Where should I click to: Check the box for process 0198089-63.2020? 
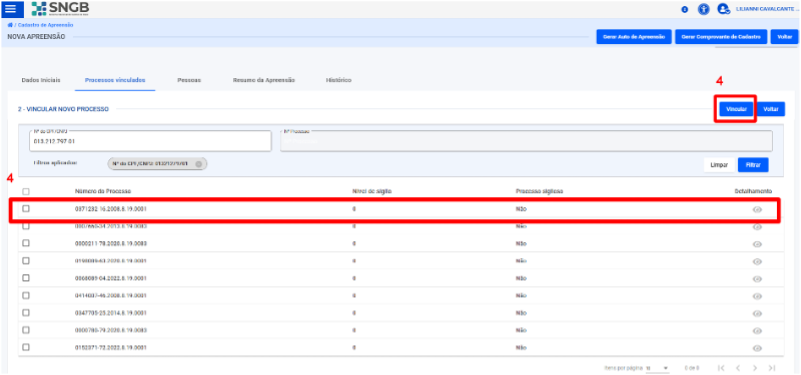coord(26,261)
